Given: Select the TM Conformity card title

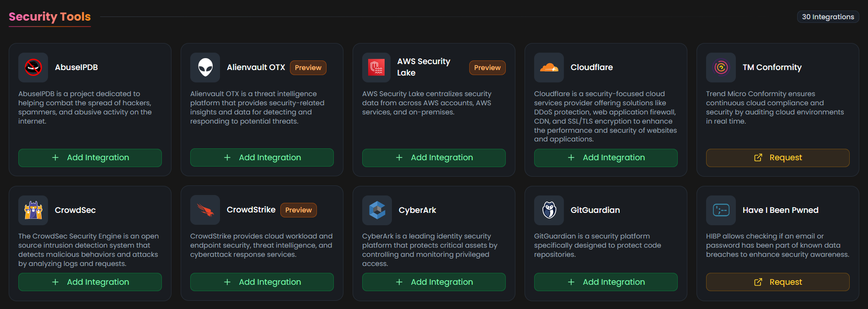Looking at the screenshot, I should [772, 67].
